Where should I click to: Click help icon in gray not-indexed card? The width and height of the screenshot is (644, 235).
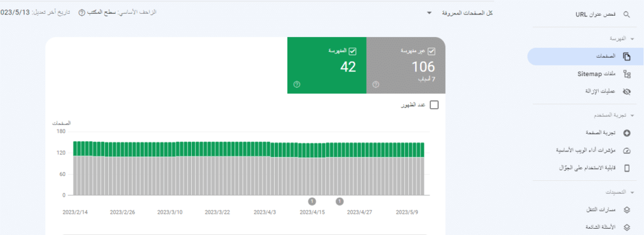coord(375,84)
